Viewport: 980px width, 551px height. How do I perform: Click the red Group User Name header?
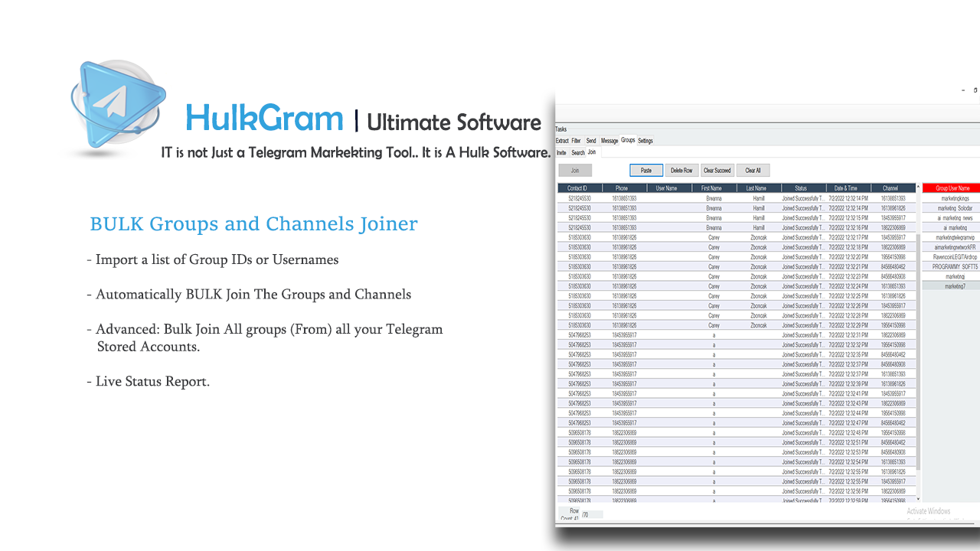[952, 188]
